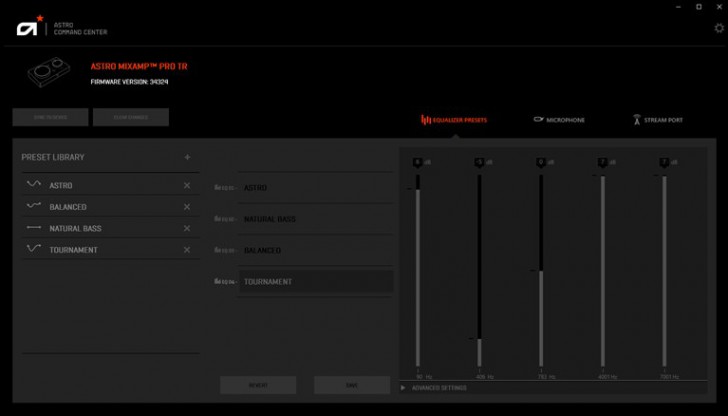The height and width of the screenshot is (416, 728).
Task: Open settings with the gear icon
Action: click(x=719, y=28)
